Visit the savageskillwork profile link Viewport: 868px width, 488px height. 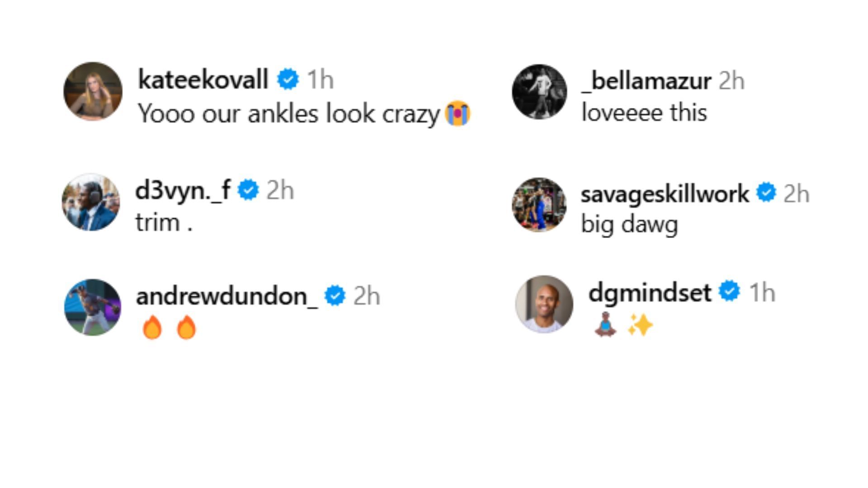click(665, 193)
